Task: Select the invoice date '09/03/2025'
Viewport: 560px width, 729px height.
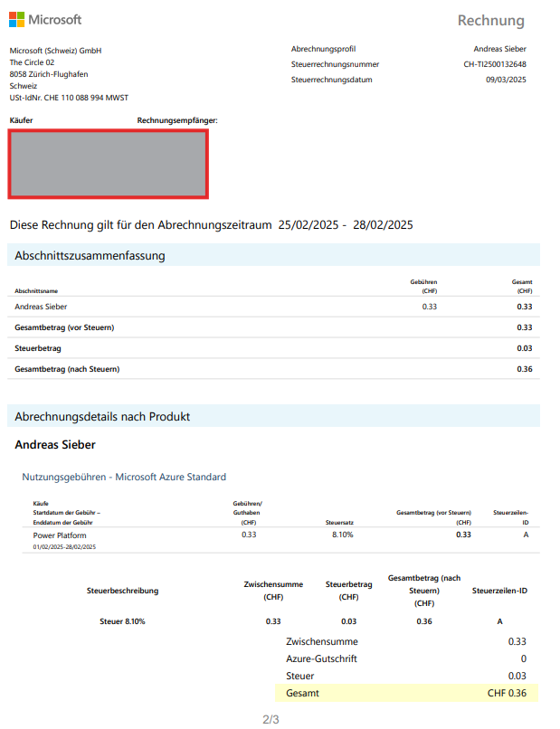Action: pyautogui.click(x=506, y=80)
